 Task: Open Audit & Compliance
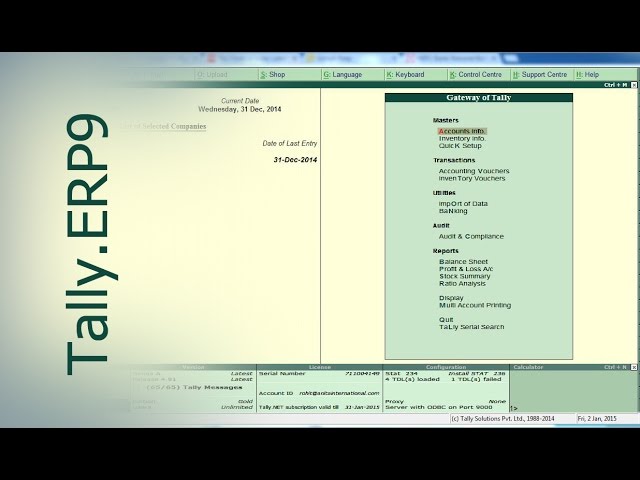point(471,236)
